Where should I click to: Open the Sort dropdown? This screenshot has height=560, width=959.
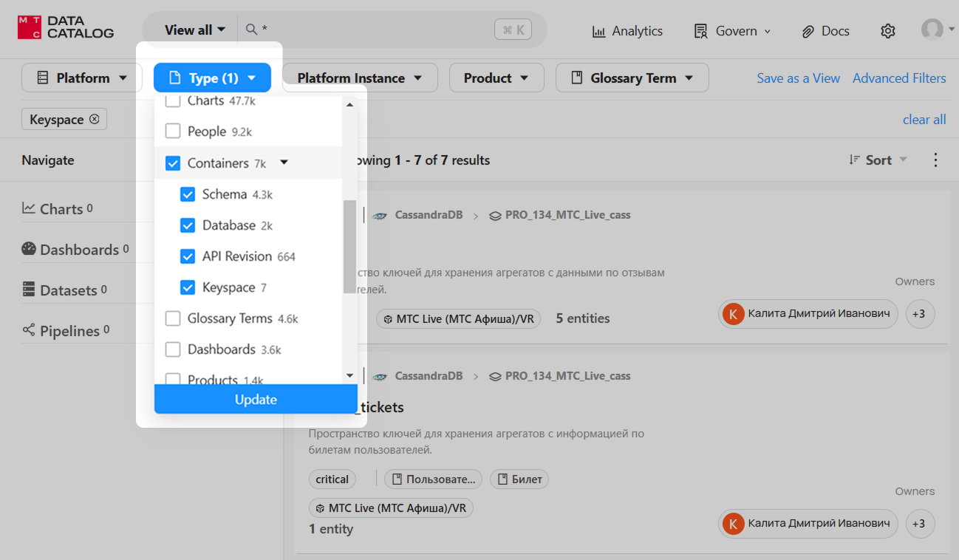(878, 160)
